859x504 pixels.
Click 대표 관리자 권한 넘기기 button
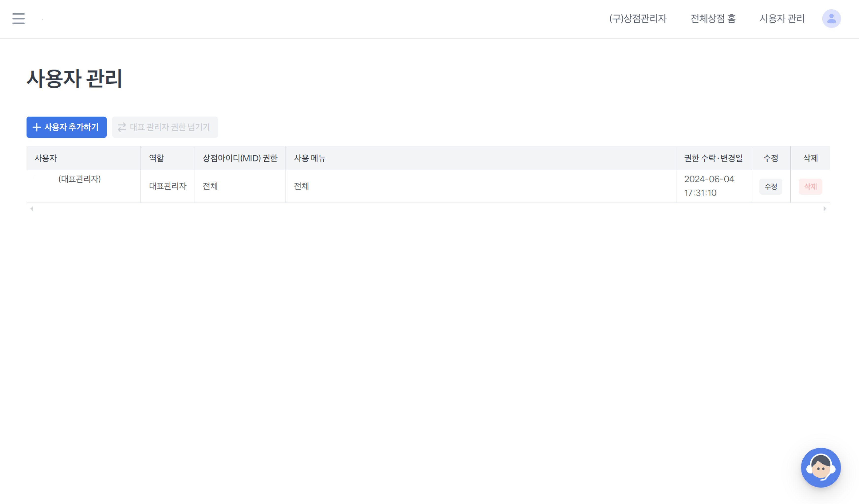(165, 127)
